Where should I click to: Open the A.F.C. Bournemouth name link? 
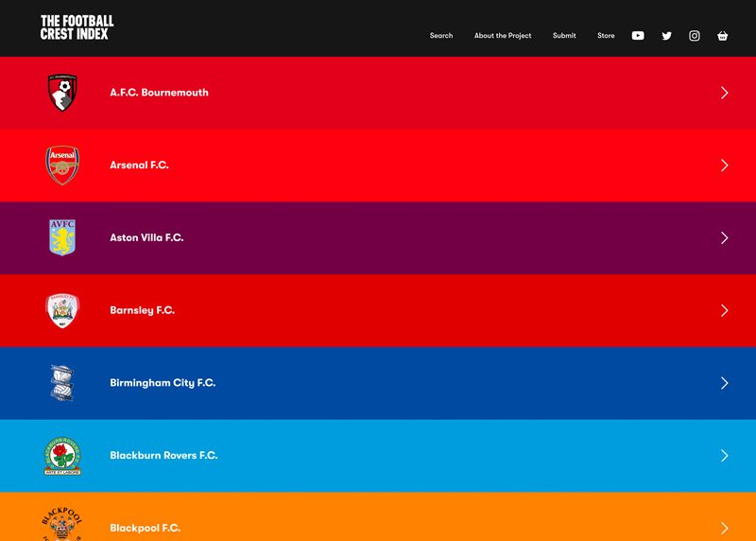click(x=159, y=93)
